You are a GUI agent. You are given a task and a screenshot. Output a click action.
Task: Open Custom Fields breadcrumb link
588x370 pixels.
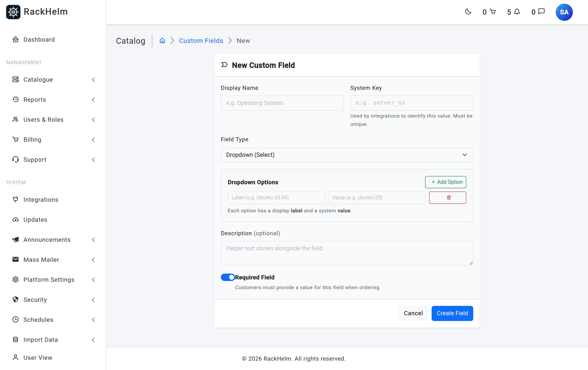tap(201, 41)
